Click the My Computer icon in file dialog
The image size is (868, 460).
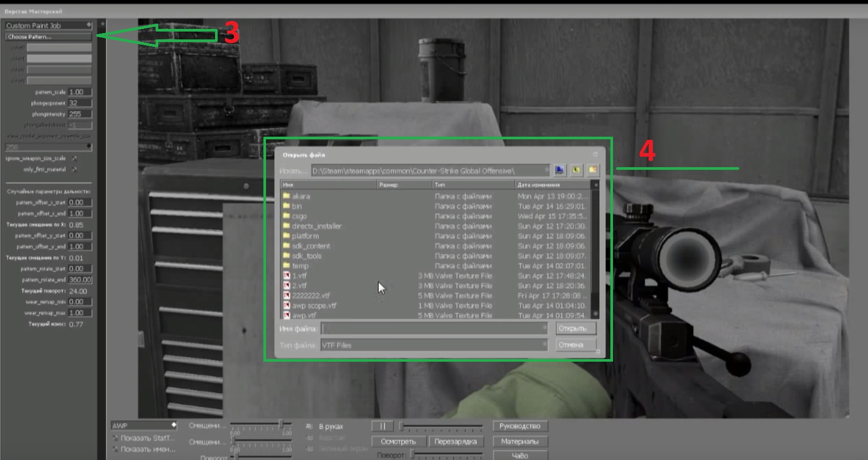559,170
